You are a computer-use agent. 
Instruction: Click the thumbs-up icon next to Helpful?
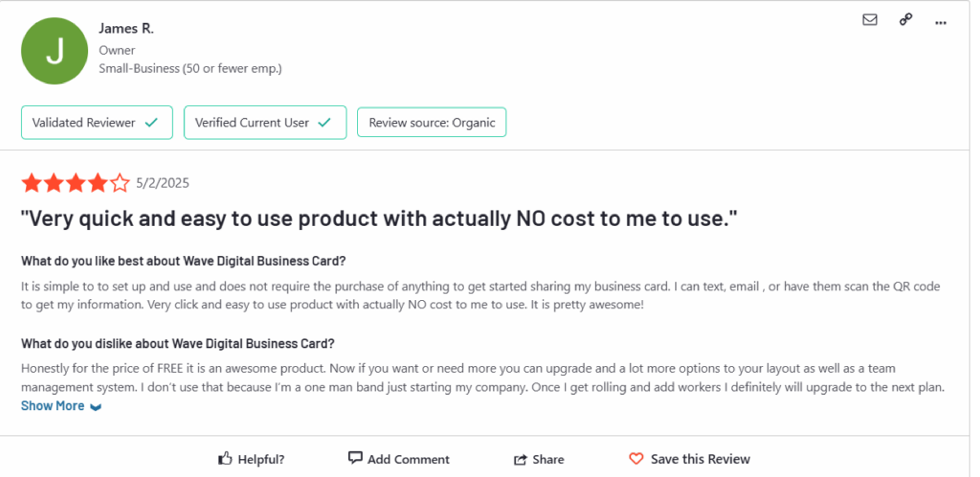click(x=225, y=458)
